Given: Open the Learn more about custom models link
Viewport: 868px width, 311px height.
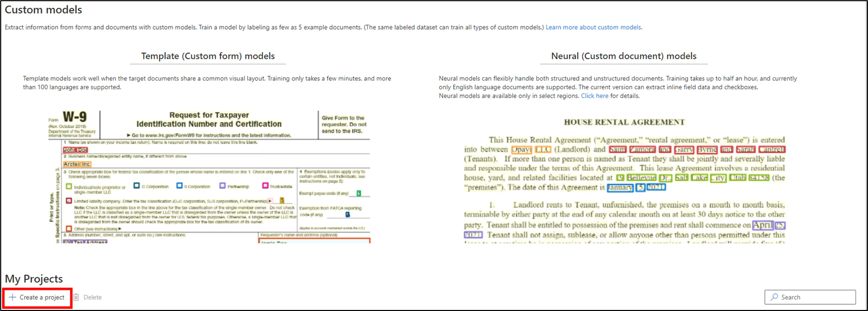Looking at the screenshot, I should pos(593,28).
